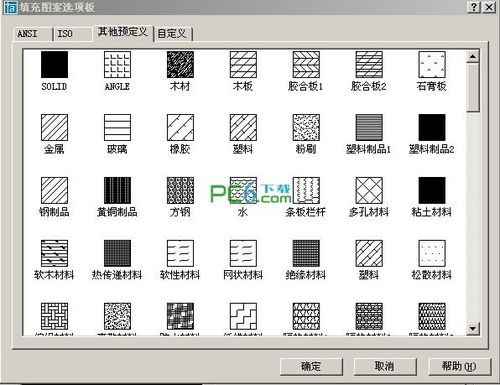Choose the stair-step zigzag pattern under 网状材料
Image resolution: width=500 pixels, height=385 pixels.
[x=243, y=316]
